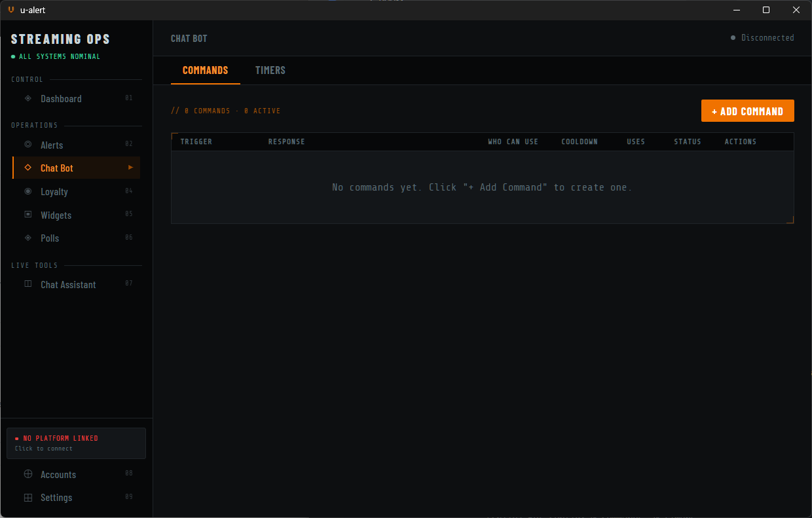Click the Who Can Use column header

pos(513,141)
